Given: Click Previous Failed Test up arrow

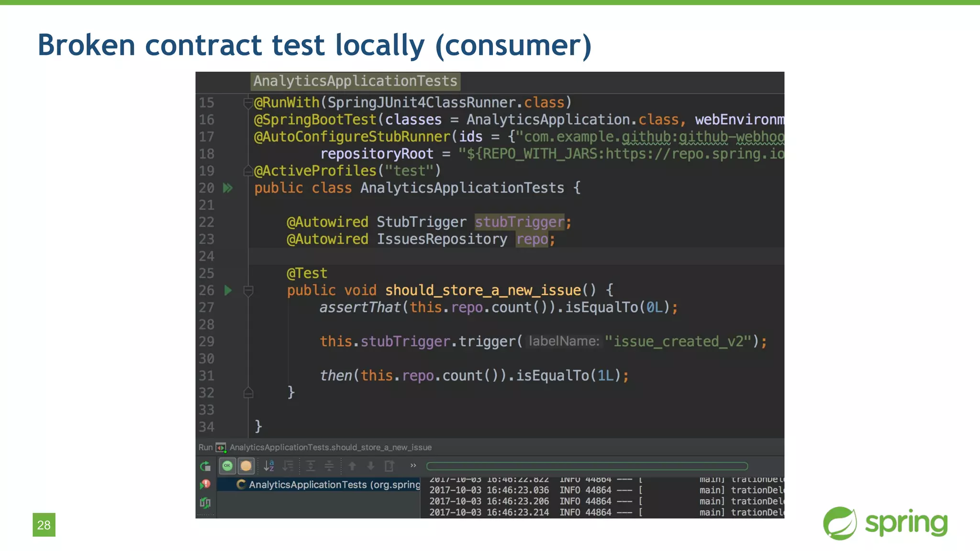Looking at the screenshot, I should point(352,466).
